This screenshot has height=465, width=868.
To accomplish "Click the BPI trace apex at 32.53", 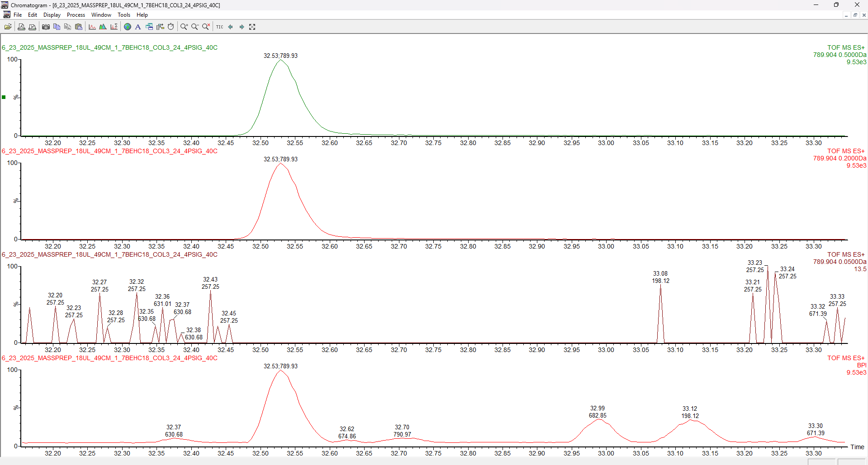I will [281, 371].
